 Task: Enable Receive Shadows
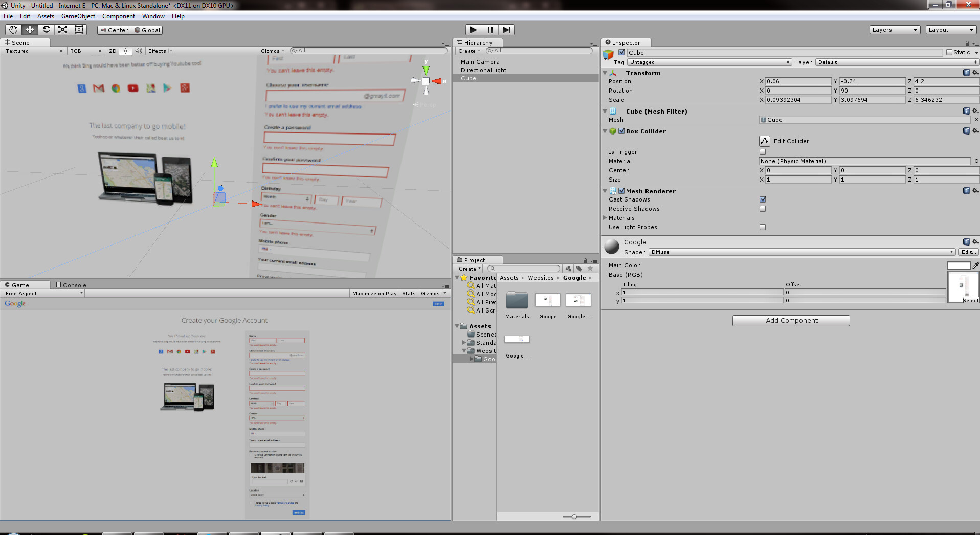[762, 208]
